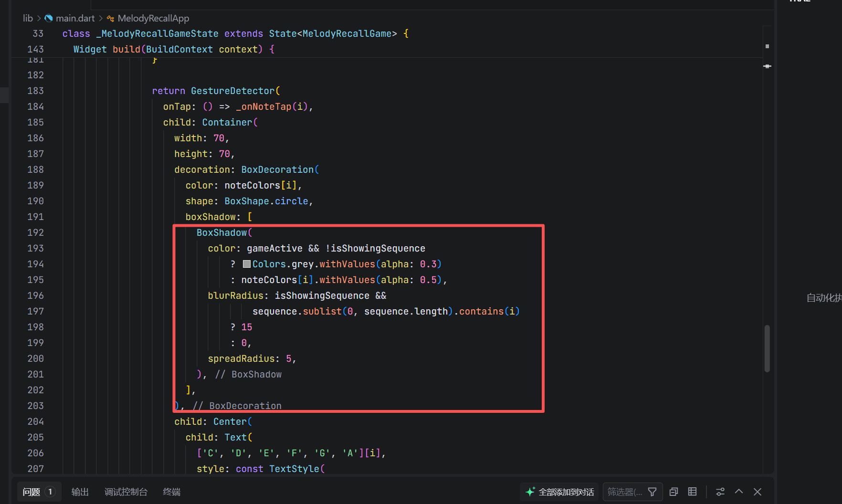Click the alpha value 0.3
This screenshot has width=842, height=504.
(428, 264)
